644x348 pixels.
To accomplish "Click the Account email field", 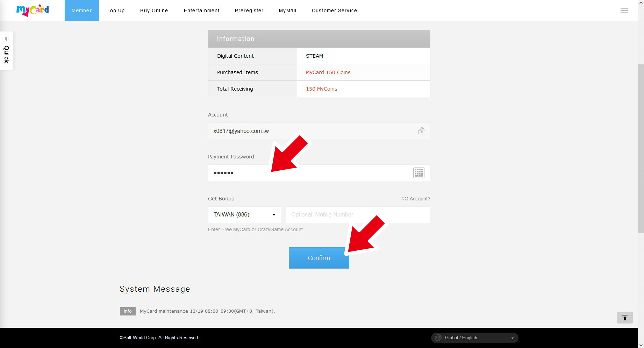I will click(319, 131).
